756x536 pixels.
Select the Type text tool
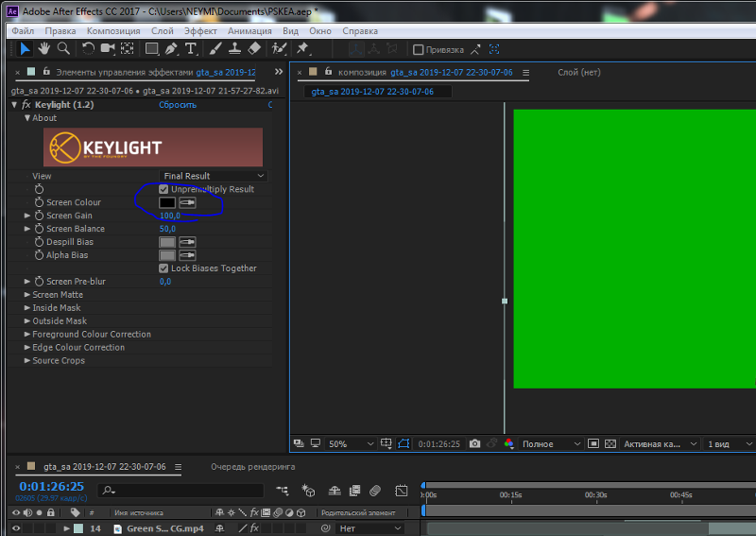(x=191, y=49)
